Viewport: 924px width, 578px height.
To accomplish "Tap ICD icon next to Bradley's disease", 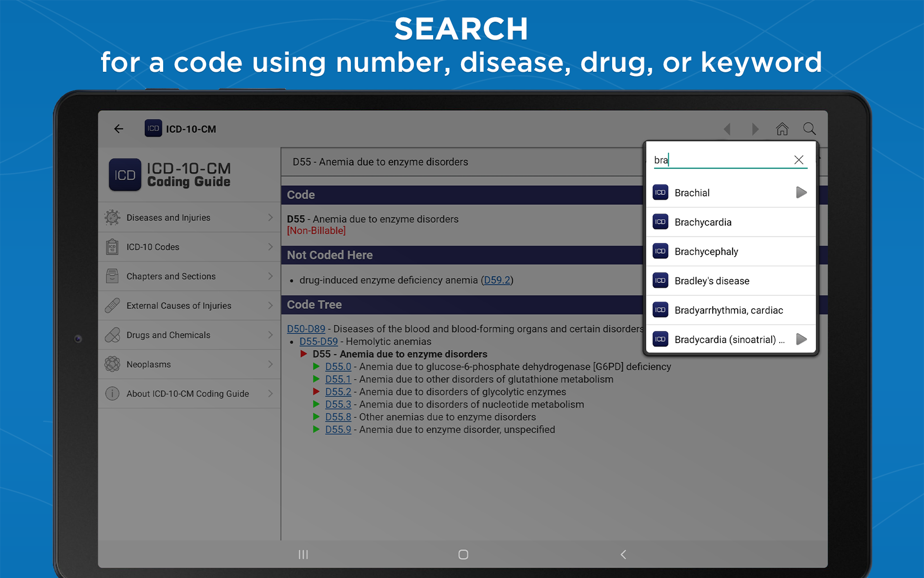I will pos(660,281).
